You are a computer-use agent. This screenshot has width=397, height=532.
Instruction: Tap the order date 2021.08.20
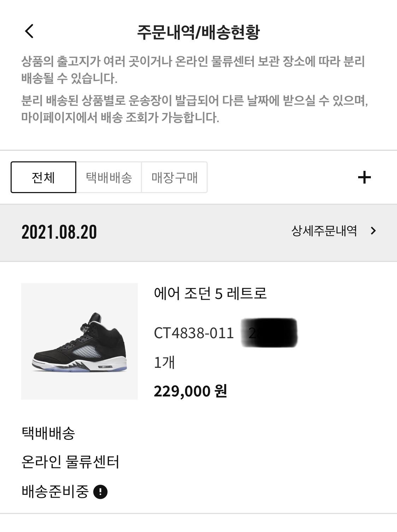59,232
